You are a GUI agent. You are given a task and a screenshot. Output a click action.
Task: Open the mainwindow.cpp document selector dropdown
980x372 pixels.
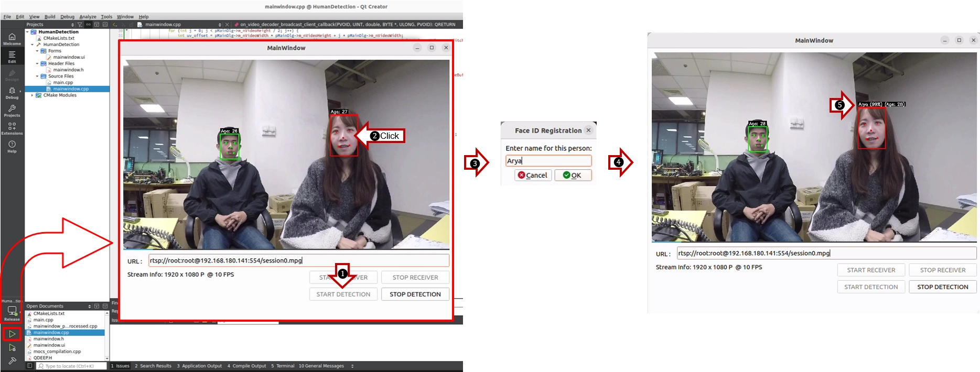point(220,25)
